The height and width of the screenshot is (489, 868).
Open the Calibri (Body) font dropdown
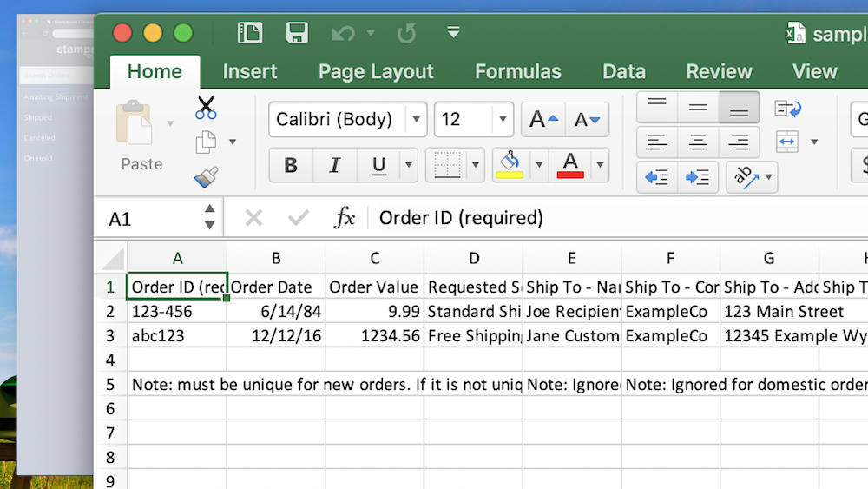[416, 119]
